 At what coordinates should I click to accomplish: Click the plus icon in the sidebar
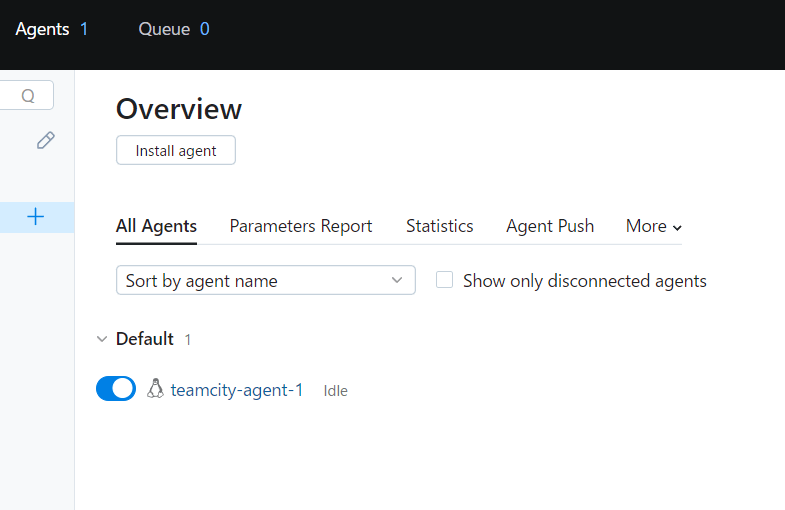pos(36,216)
